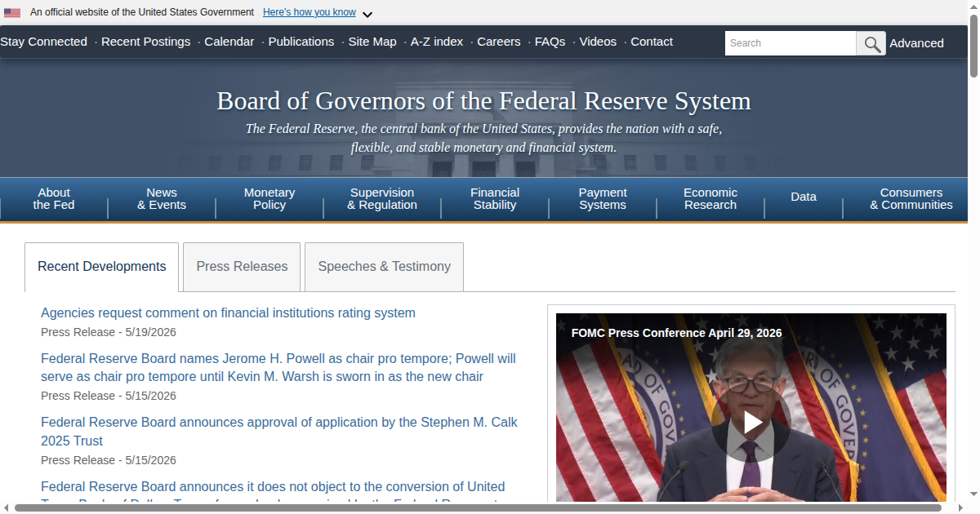980x514 pixels.
Task: Expand the 'Here's how you know' chevron
Action: [367, 14]
